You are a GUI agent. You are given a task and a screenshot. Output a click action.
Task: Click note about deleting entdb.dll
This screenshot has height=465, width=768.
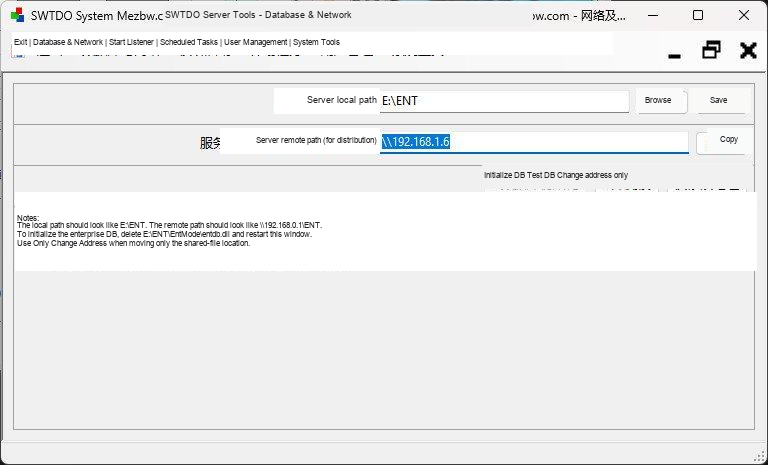click(x=164, y=234)
